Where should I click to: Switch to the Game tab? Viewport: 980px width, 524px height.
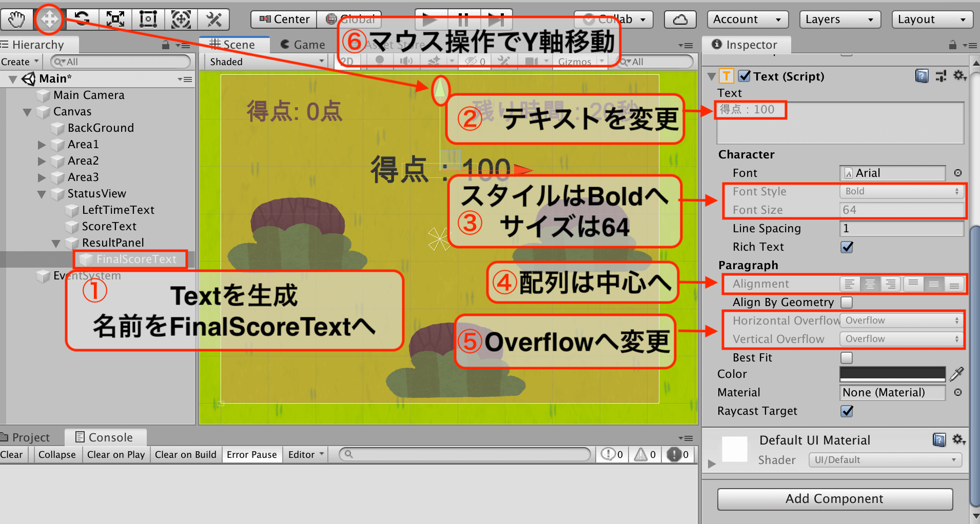coord(303,45)
